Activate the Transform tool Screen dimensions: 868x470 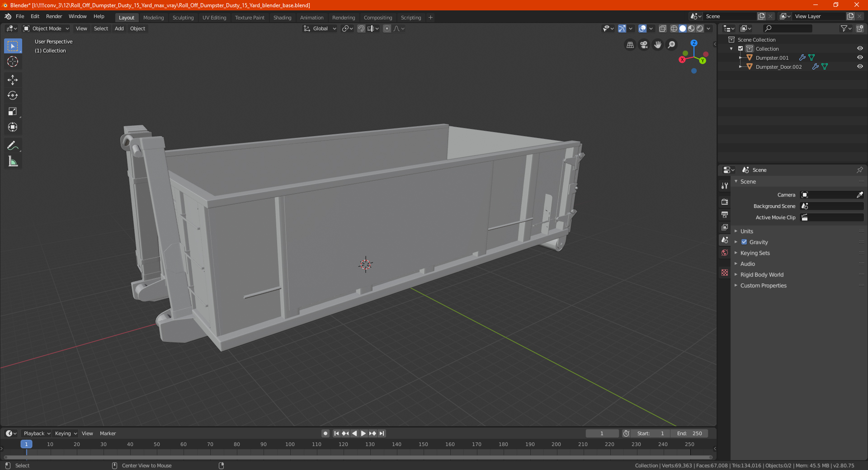[13, 127]
